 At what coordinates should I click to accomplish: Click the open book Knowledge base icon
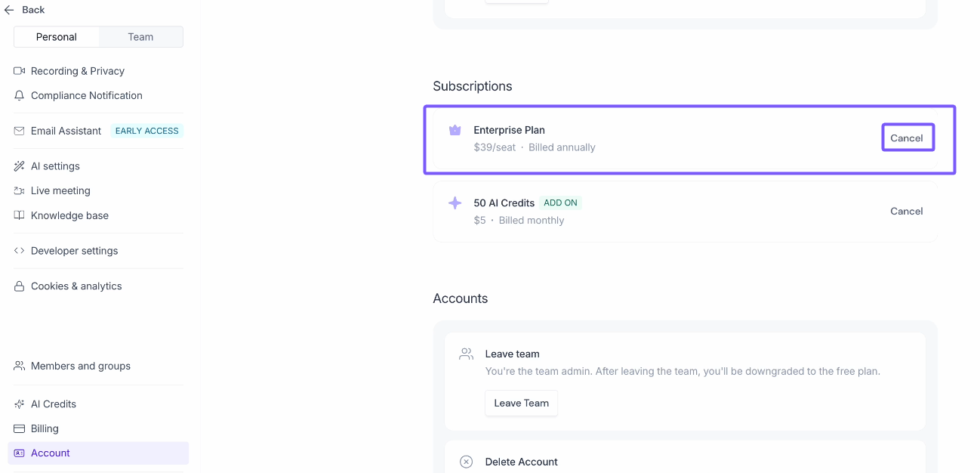tap(20, 216)
